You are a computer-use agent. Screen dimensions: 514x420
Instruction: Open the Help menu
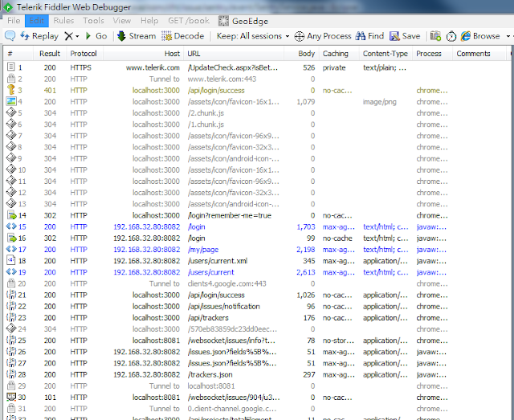coord(149,21)
